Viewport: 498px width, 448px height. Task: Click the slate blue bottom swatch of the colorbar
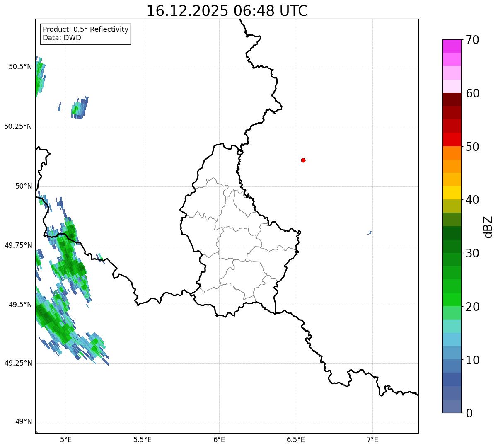coord(452,406)
